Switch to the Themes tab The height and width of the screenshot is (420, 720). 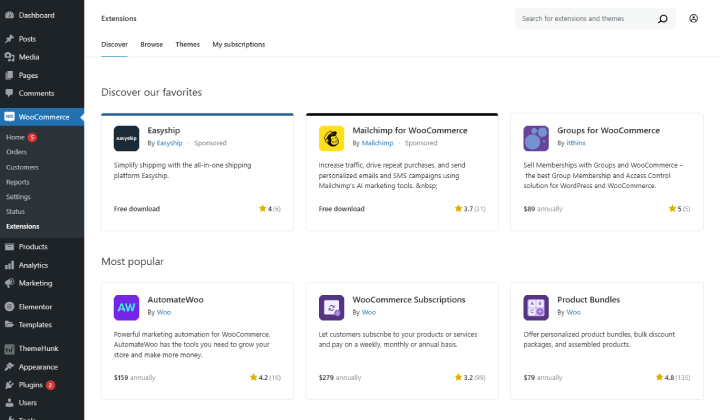[187, 45]
